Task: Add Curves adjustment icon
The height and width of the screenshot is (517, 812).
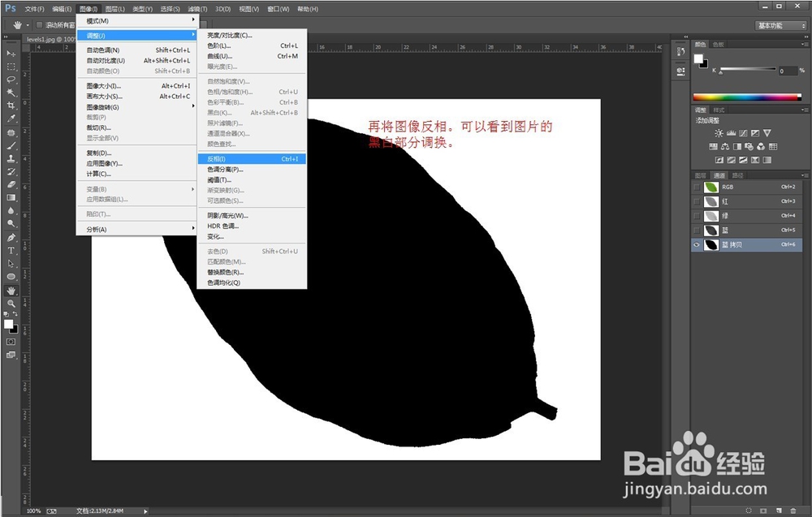Action: 743,133
